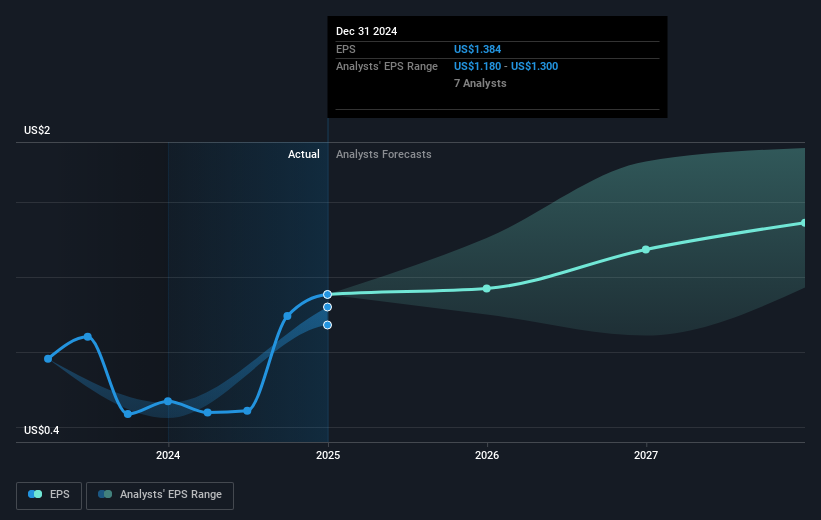This screenshot has height=520, width=821.
Task: Click the Analysts' EPS Range legend icon
Action: tap(105, 494)
